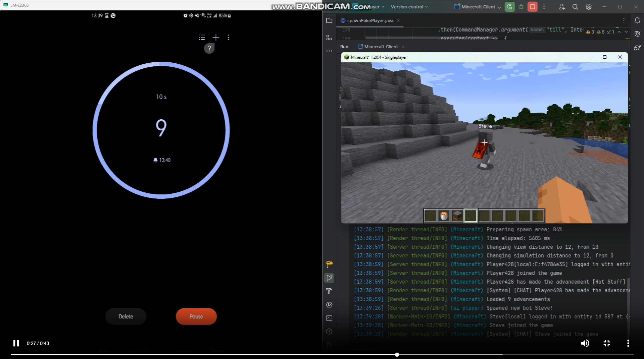Select the Minecraft Client run tab
The width and height of the screenshot is (644, 359).
381,47
